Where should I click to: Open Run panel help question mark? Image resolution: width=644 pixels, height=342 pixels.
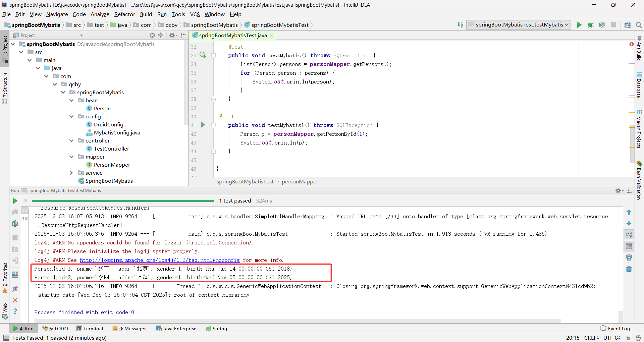[x=15, y=311]
